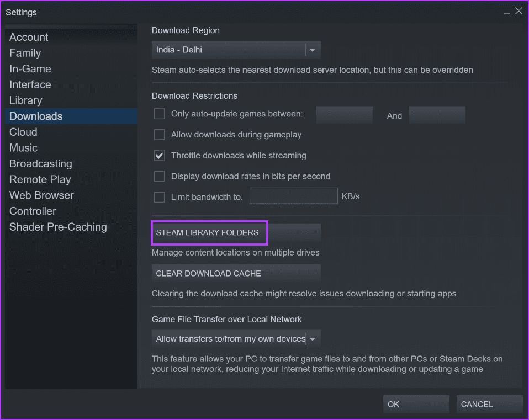Select Remote Play in the sidebar
This screenshot has width=529, height=420.
(71, 180)
